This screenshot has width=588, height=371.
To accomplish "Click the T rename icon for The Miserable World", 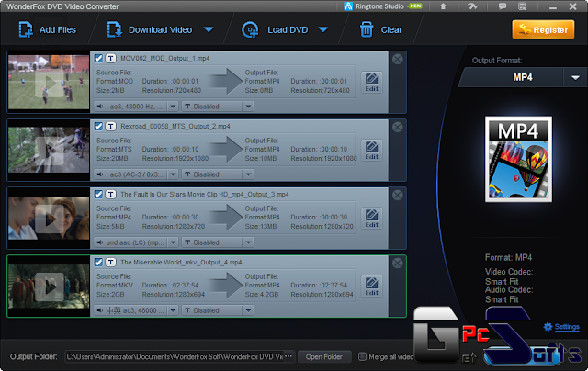I will click(110, 263).
